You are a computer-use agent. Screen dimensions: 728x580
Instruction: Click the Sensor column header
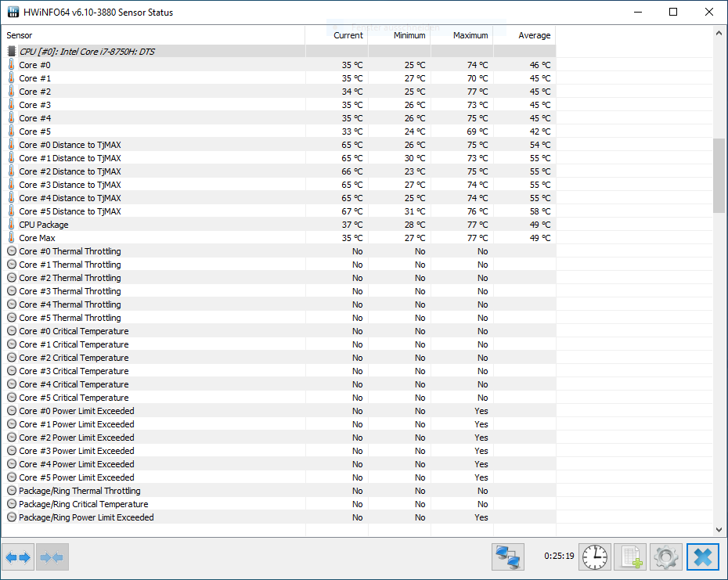[153, 35]
